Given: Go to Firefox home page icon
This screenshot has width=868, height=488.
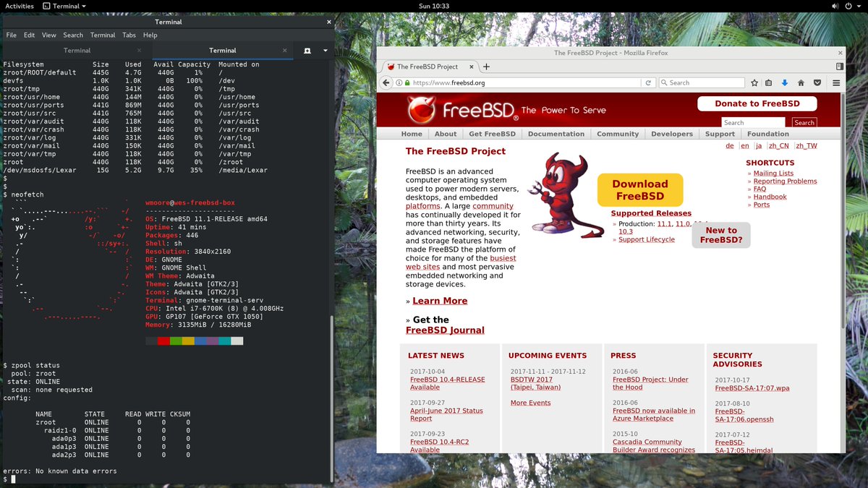Looking at the screenshot, I should click(801, 82).
